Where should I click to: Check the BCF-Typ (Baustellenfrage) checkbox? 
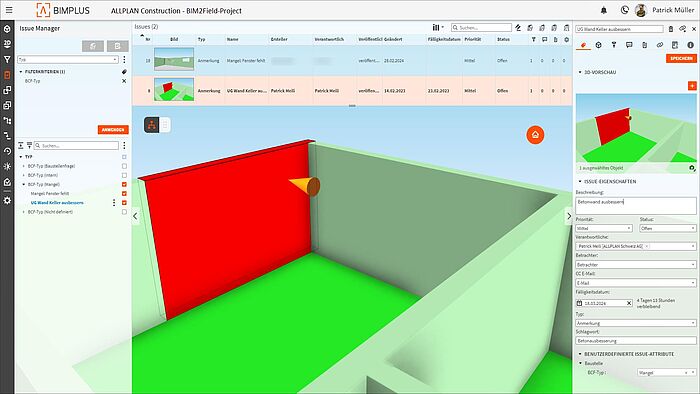click(x=124, y=166)
